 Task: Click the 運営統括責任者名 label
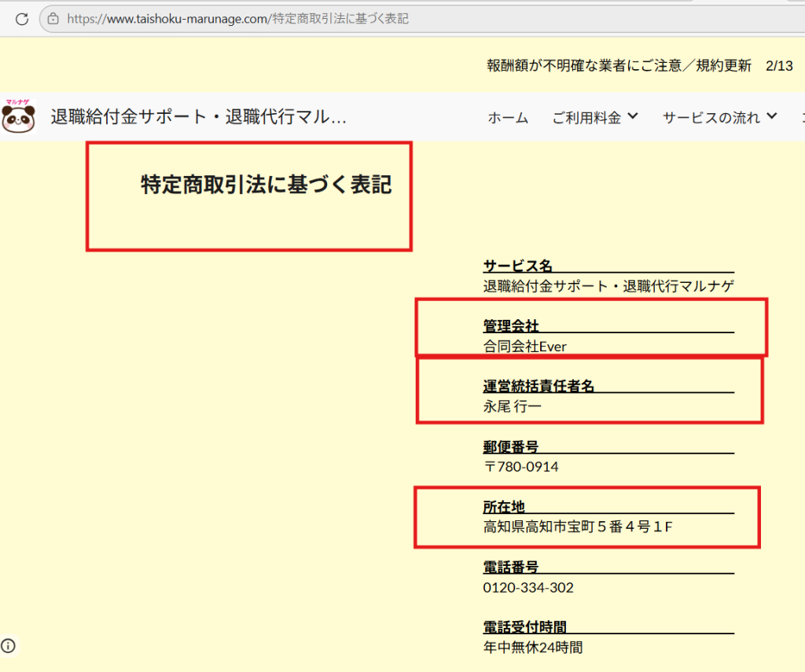tap(539, 386)
